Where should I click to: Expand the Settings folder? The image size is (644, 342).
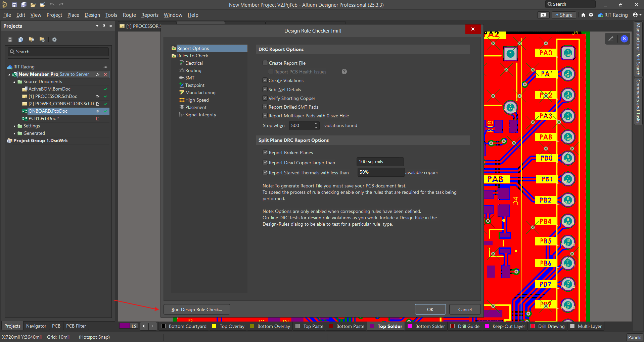[14, 126]
